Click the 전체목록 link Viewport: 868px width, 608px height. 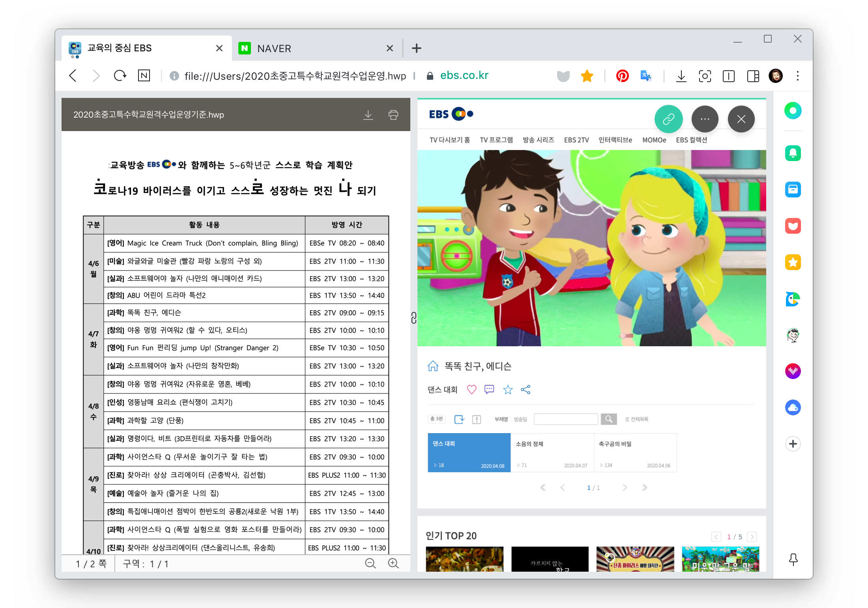(x=637, y=419)
